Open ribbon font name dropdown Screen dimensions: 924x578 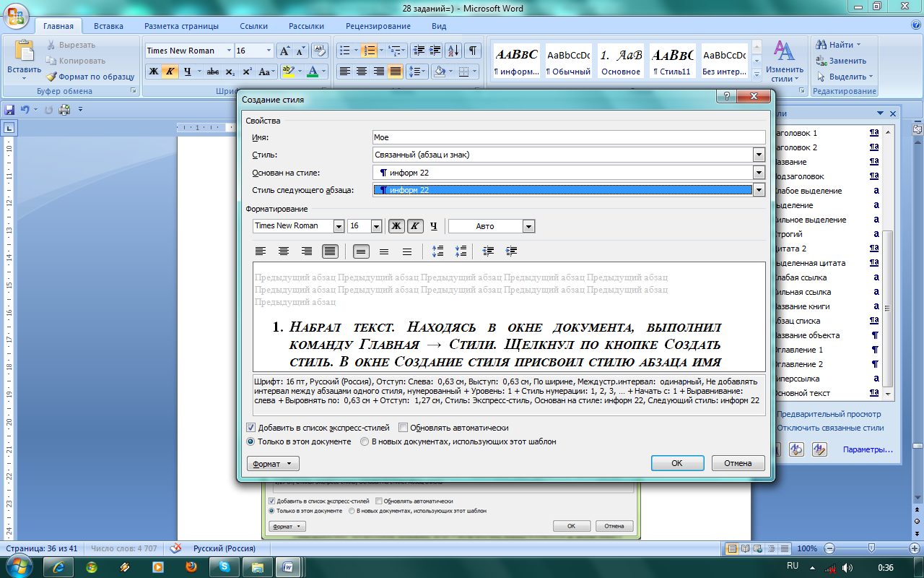pos(229,51)
